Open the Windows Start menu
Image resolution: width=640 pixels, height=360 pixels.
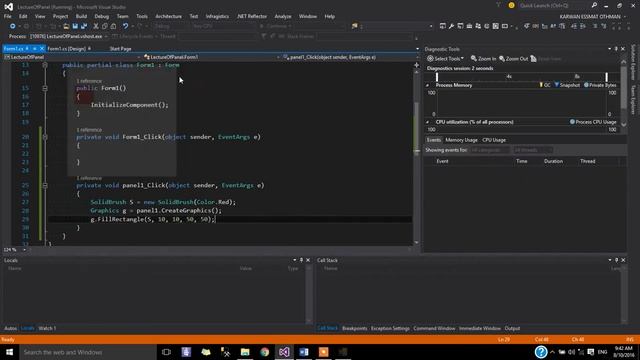9,352
